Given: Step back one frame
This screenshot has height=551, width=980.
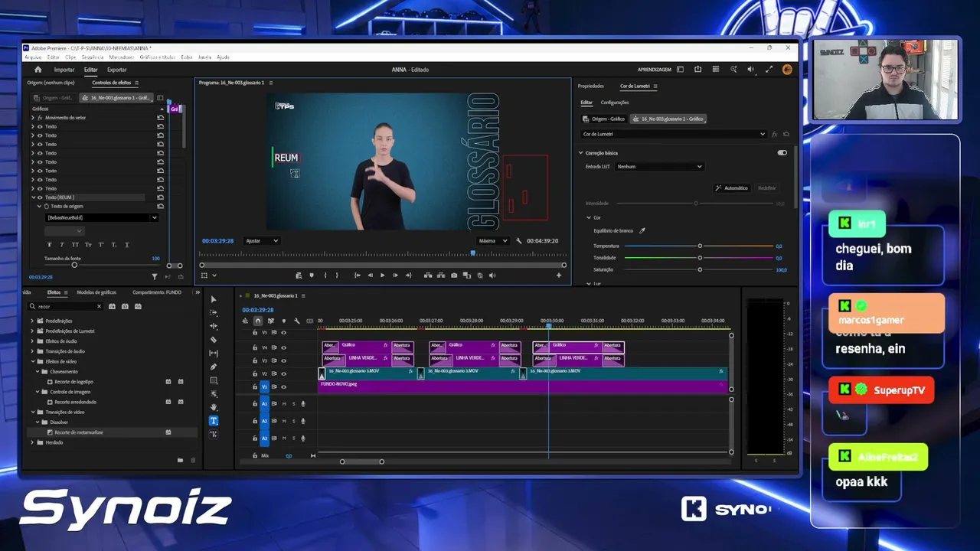Looking at the screenshot, I should click(370, 275).
